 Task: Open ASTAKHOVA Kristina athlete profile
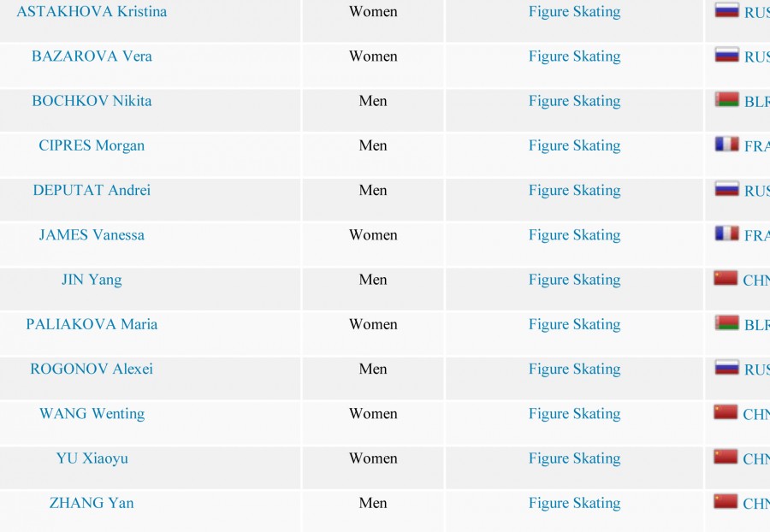point(92,11)
